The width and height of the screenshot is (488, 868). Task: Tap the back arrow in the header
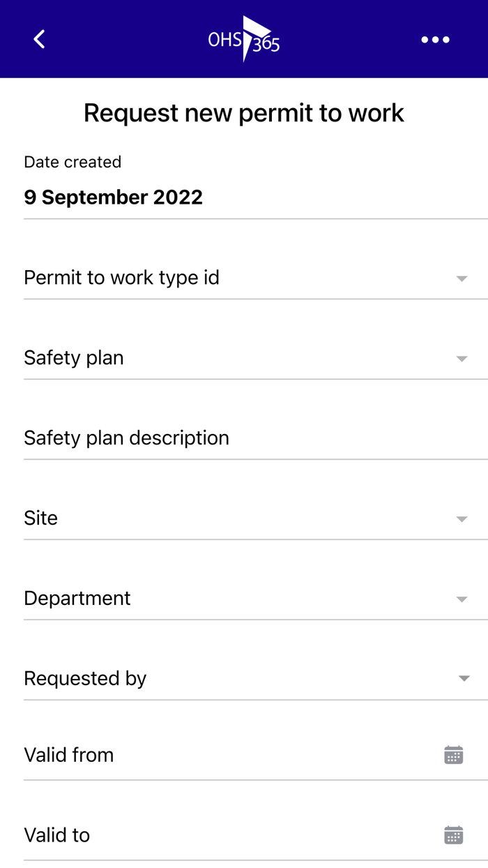(x=38, y=39)
